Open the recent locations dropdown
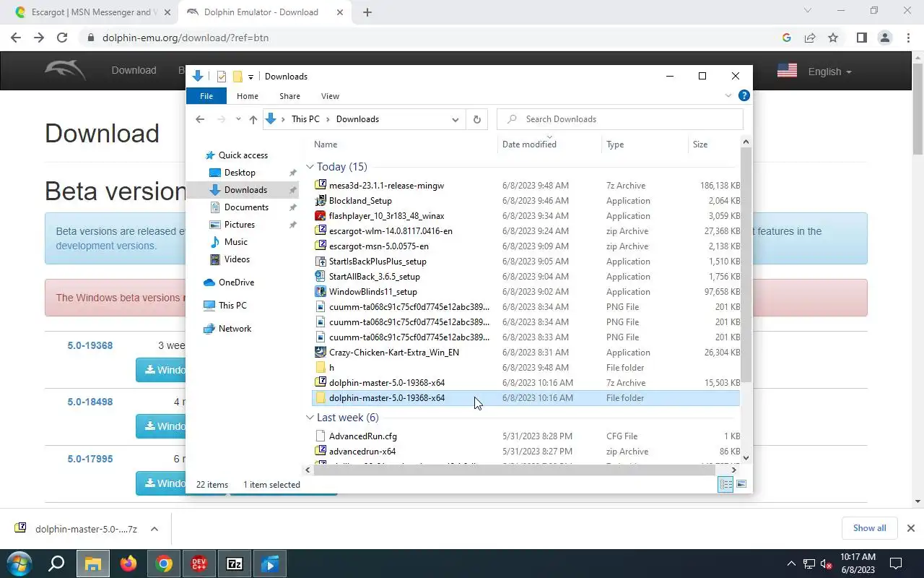This screenshot has height=578, width=924. 238,119
